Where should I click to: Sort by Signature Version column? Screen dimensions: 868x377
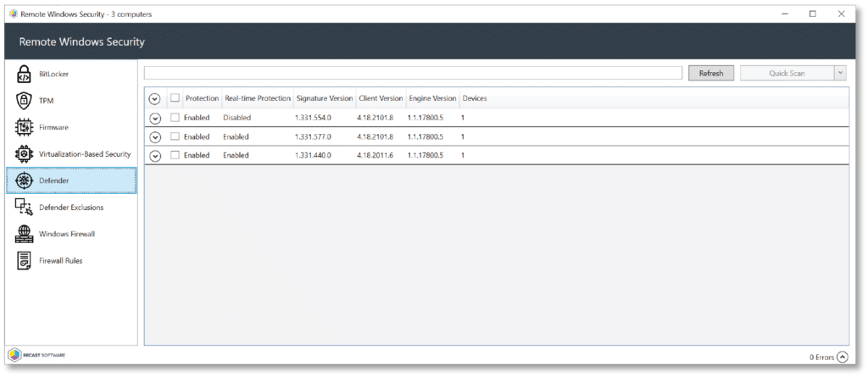tap(325, 98)
